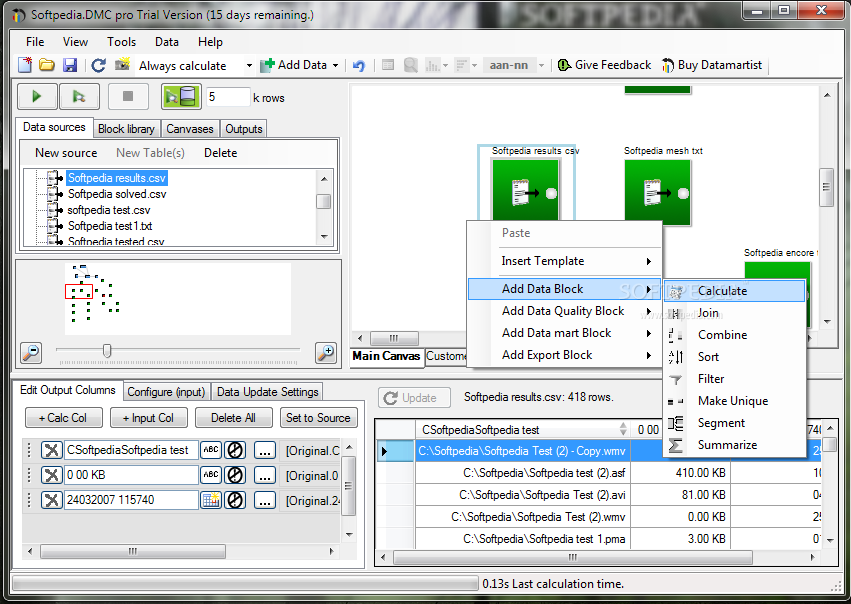Select the Softpedia mesh txt block
Viewport: 851px width, 604px height.
pos(657,193)
